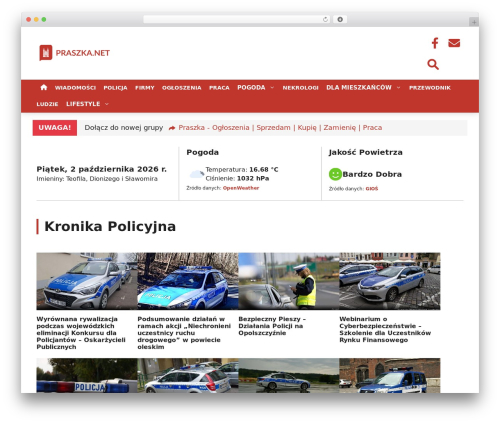Click the white police wagon with red taillight thumbnail
Viewport: 500px width, 423px height.
(188, 375)
